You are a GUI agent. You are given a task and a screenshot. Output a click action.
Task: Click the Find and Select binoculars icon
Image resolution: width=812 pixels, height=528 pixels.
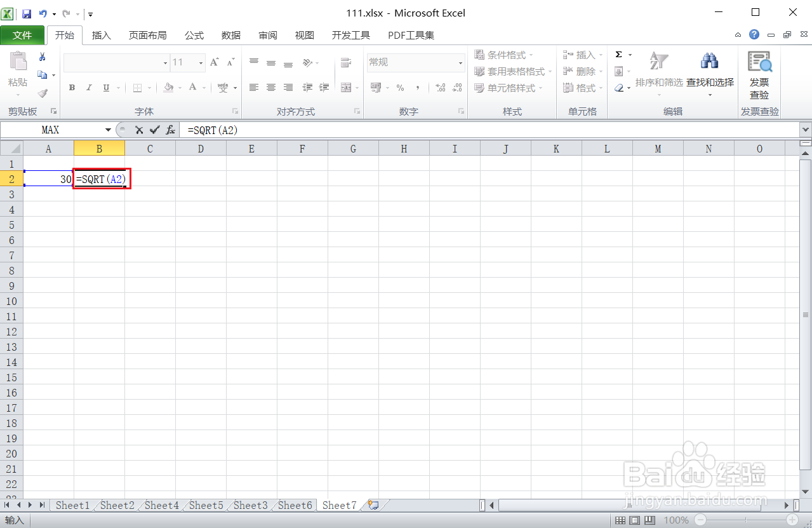(x=709, y=61)
